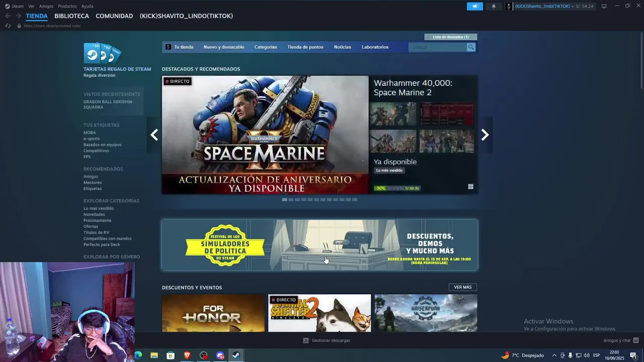644x362 pixels.
Task: Open Animal Shelter 2 tile
Action: pyautogui.click(x=319, y=313)
